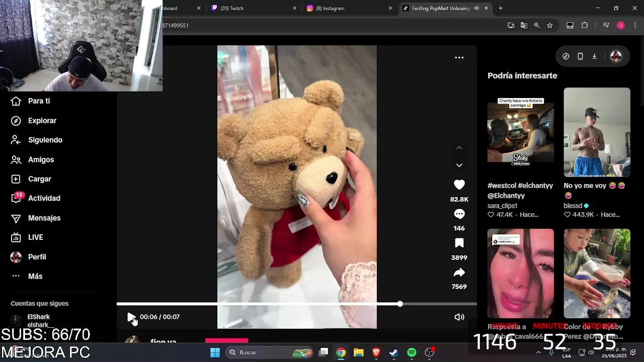644x362 pixels.
Task: Share the video with the arrow icon
Action: (459, 273)
